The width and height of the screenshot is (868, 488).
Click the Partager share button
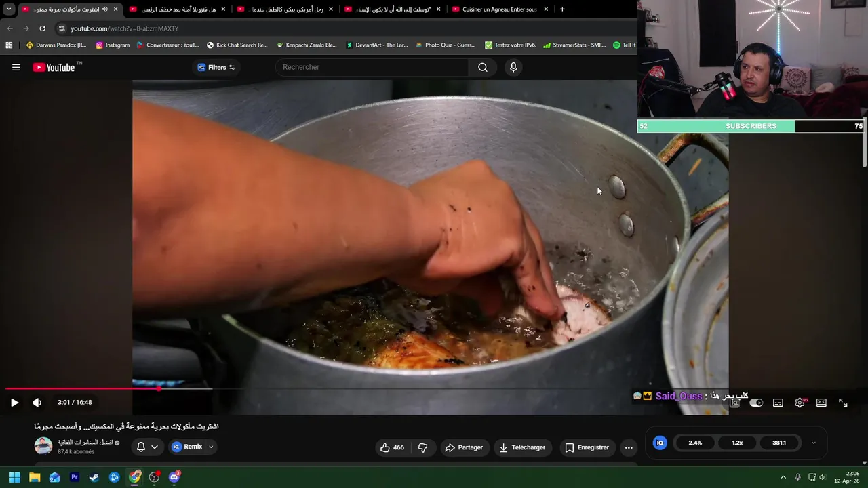tap(464, 447)
